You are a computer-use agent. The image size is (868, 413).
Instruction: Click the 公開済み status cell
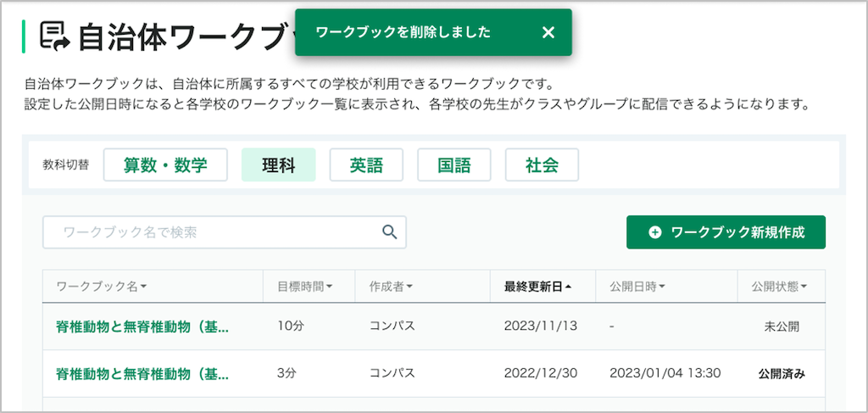[782, 374]
